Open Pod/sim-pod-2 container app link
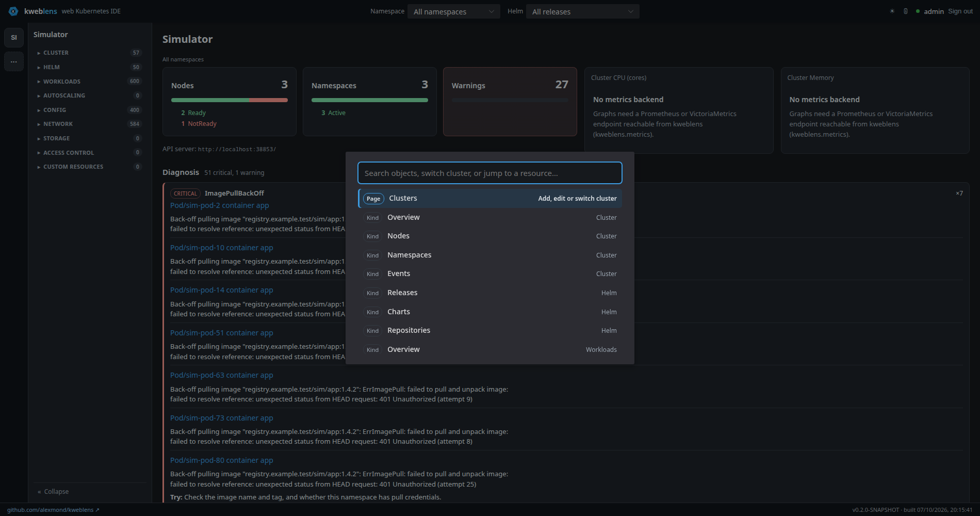Viewport: 980px width, 516px height. (220, 205)
